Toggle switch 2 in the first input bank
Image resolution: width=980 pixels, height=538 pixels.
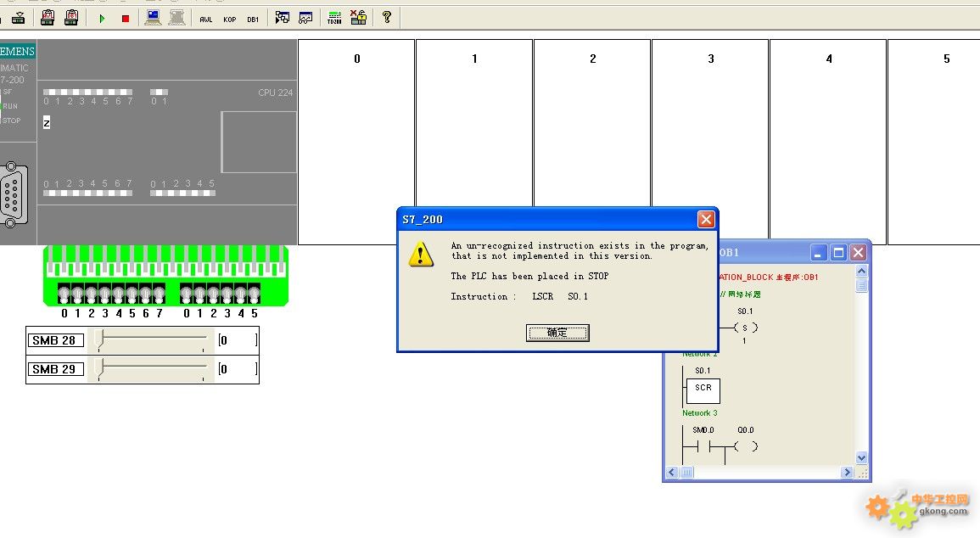coord(92,293)
